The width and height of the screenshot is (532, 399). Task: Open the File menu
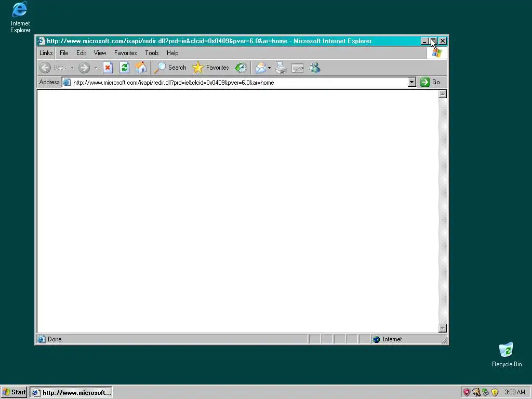point(64,53)
